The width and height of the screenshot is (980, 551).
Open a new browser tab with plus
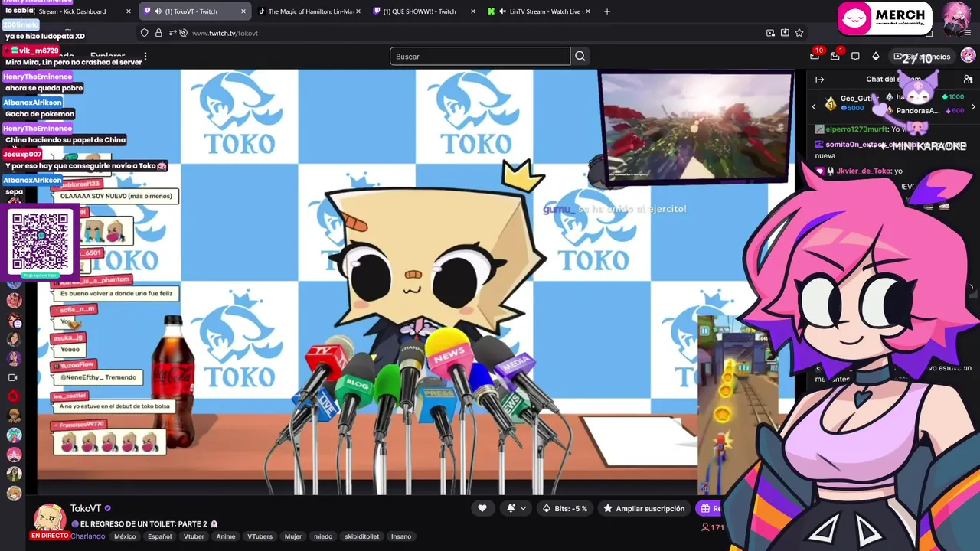[x=607, y=11]
